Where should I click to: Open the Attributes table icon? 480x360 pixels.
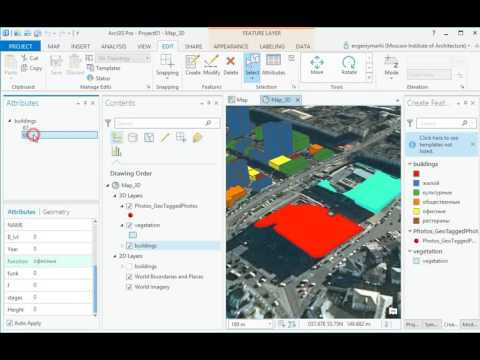[273, 61]
